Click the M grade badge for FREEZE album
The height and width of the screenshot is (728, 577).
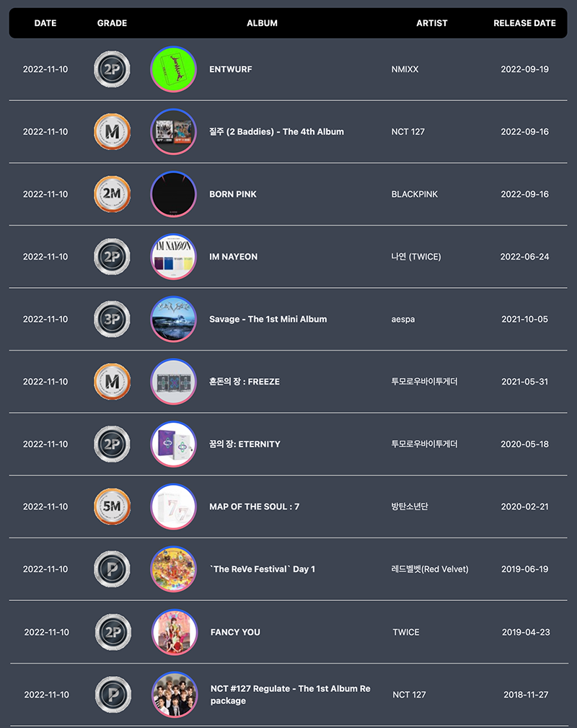pyautogui.click(x=112, y=382)
